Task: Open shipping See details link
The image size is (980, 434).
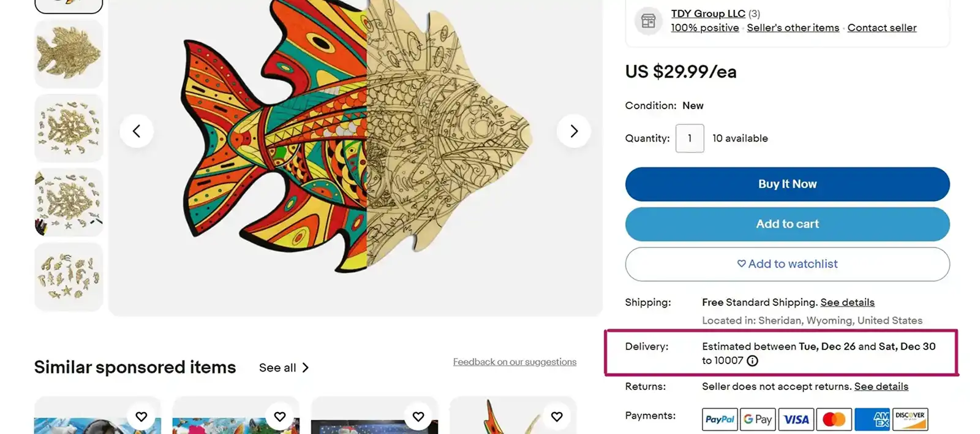Action: click(x=848, y=302)
